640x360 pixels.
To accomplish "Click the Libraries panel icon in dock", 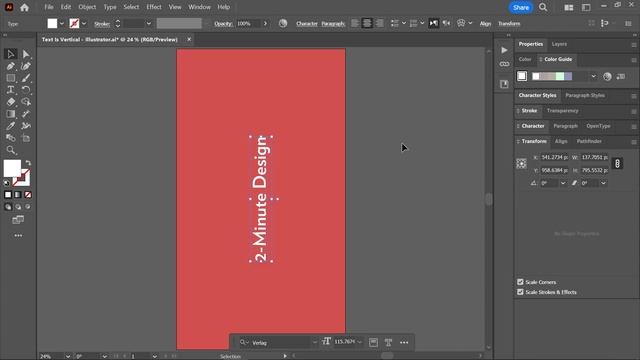I will click(x=504, y=84).
